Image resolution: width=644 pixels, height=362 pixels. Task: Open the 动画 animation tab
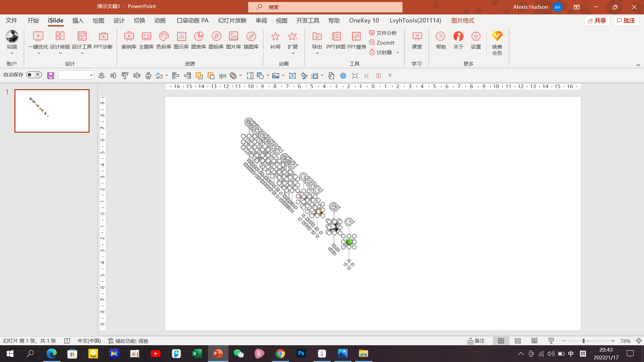(160, 21)
